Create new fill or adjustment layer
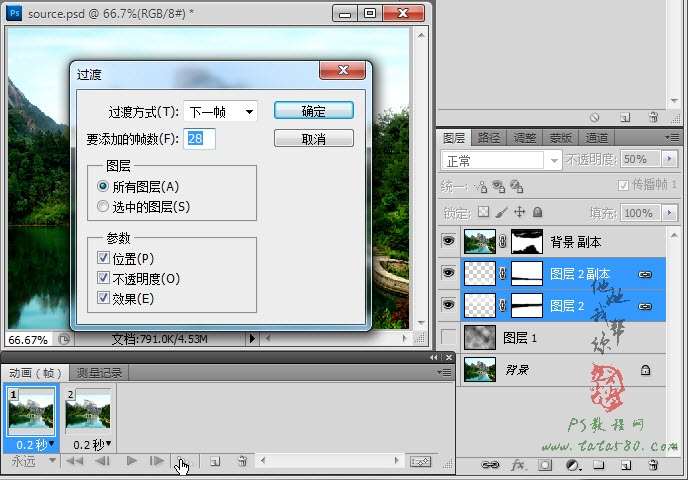 coord(572,465)
